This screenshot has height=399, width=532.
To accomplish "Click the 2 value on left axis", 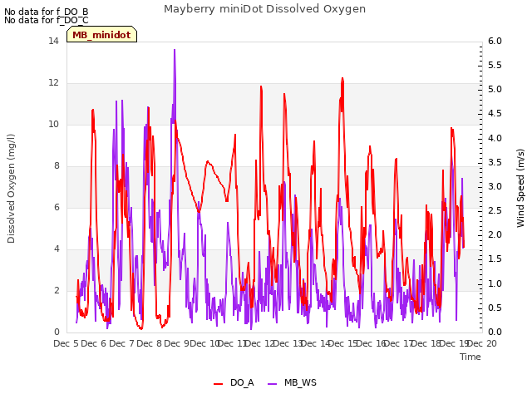I will [57, 291].
